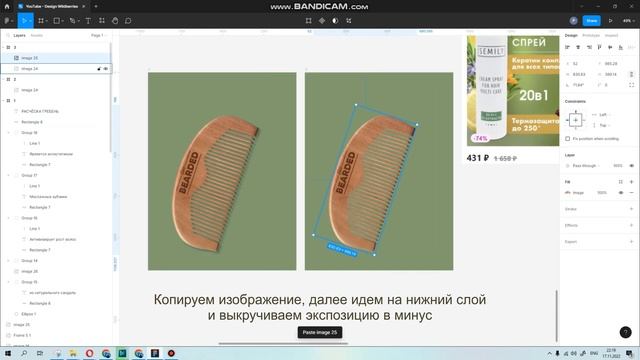The image size is (640, 360).
Task: Click the Create link icon in the toolbar
Action: (x=349, y=20)
